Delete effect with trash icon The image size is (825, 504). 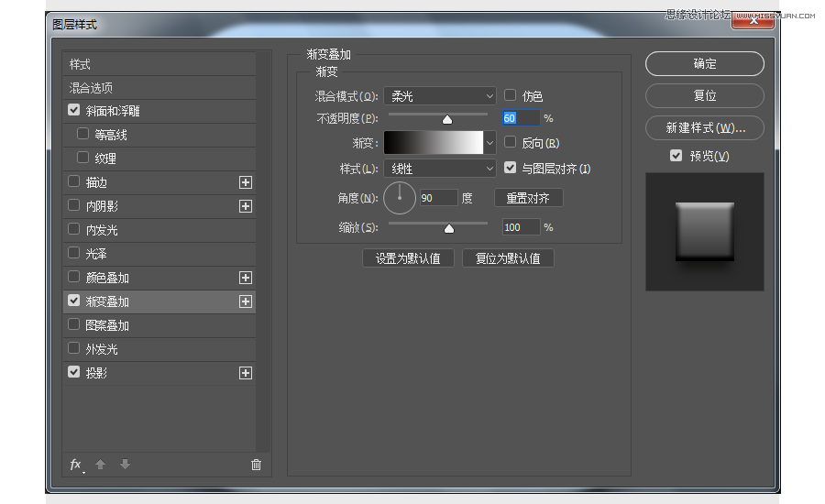point(256,464)
